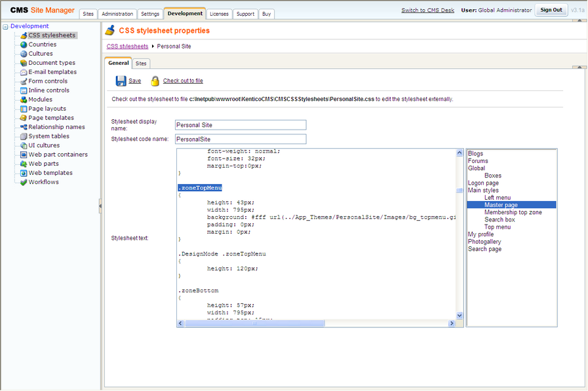Image resolution: width=588 pixels, height=391 pixels.
Task: Click the Page templates icon
Action: [24, 118]
